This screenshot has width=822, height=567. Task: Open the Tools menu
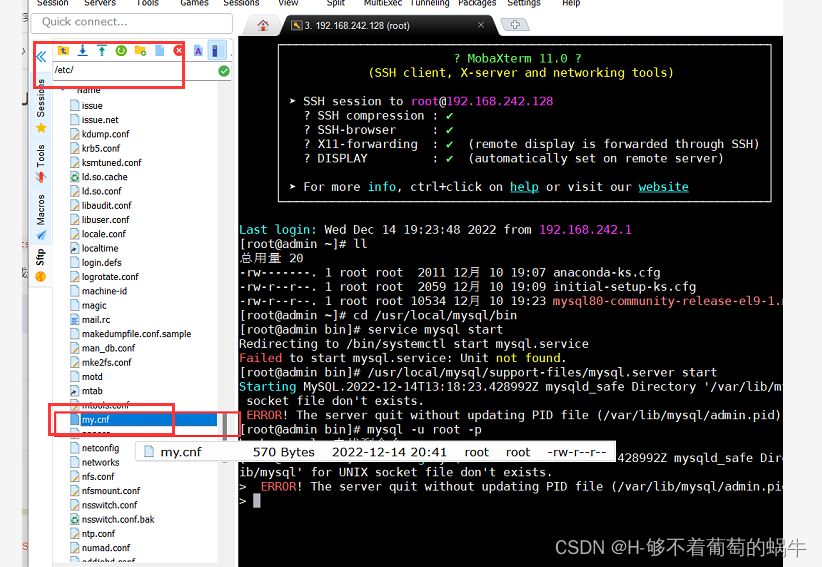[x=147, y=3]
